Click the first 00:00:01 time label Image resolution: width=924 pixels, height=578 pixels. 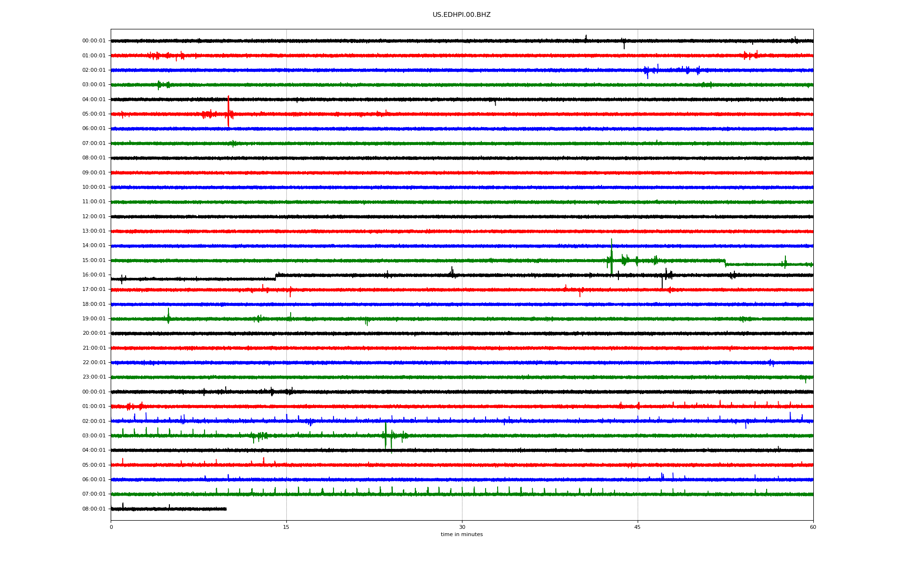(94, 41)
